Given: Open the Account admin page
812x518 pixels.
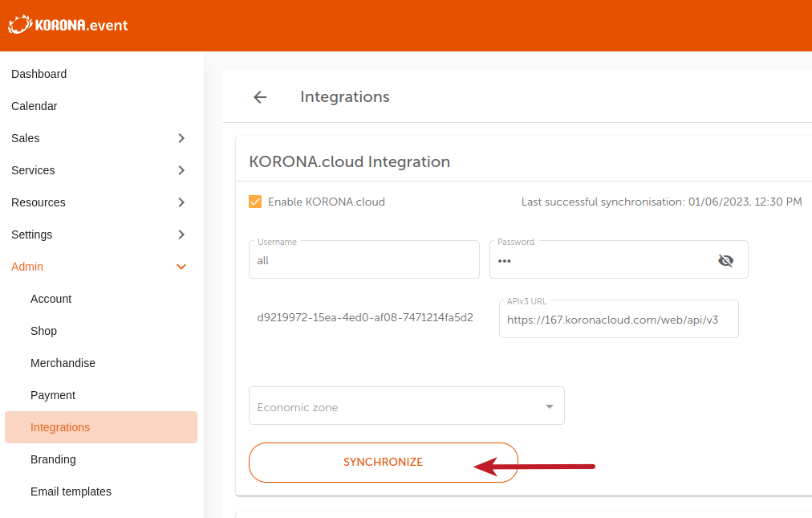Looking at the screenshot, I should [51, 299].
